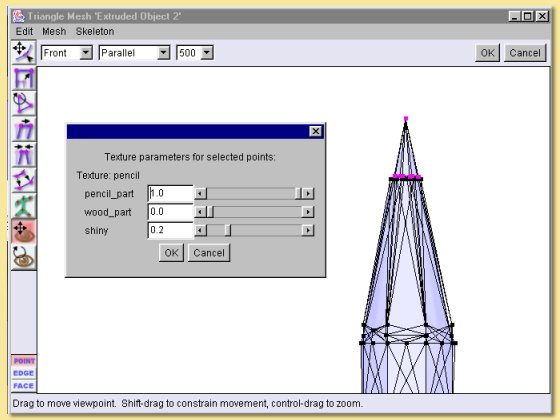Select the rotate points tool
Screen dimensions: 560x420
point(24,104)
